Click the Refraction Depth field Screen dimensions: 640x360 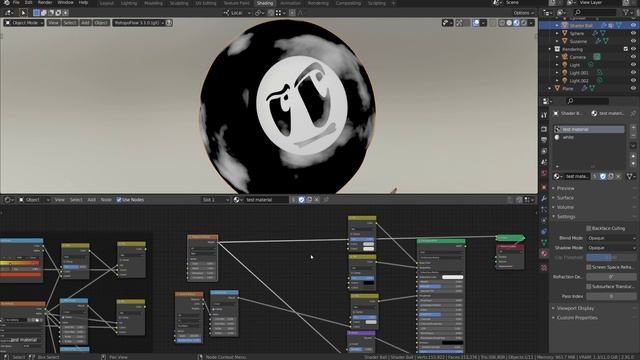pyautogui.click(x=611, y=277)
